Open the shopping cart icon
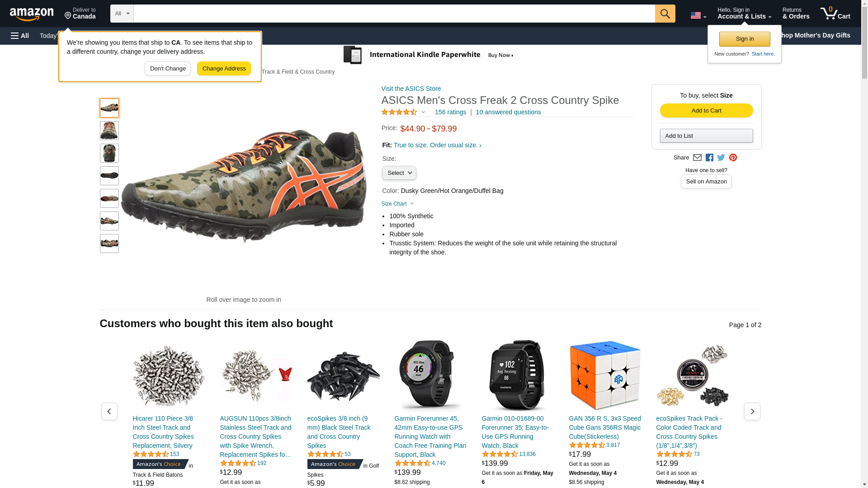This screenshot has height=488, width=868. [x=835, y=14]
